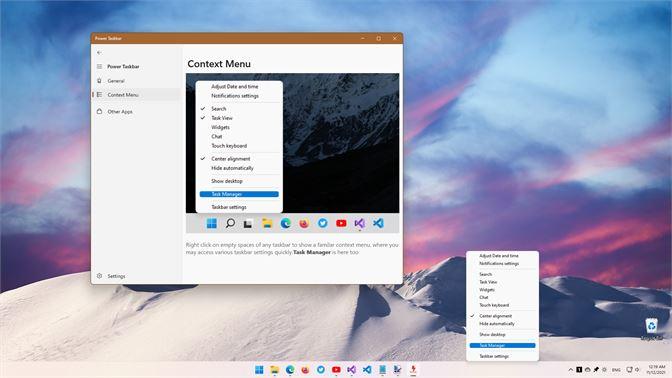This screenshot has width=672, height=378.
Task: Click the pin icon in the system tray
Action: click(x=596, y=370)
